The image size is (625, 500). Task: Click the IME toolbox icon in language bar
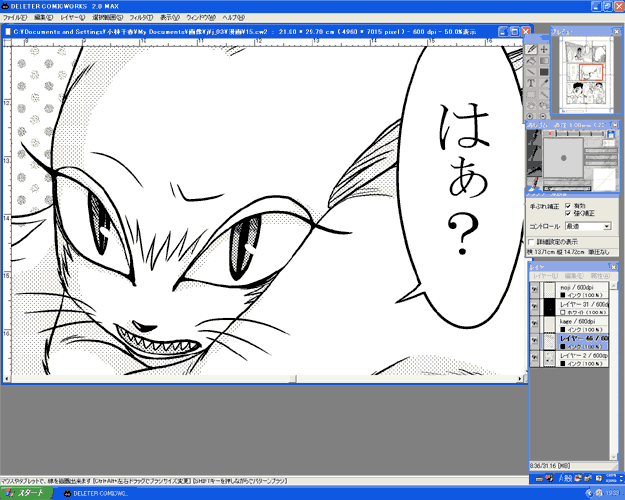tap(588, 478)
